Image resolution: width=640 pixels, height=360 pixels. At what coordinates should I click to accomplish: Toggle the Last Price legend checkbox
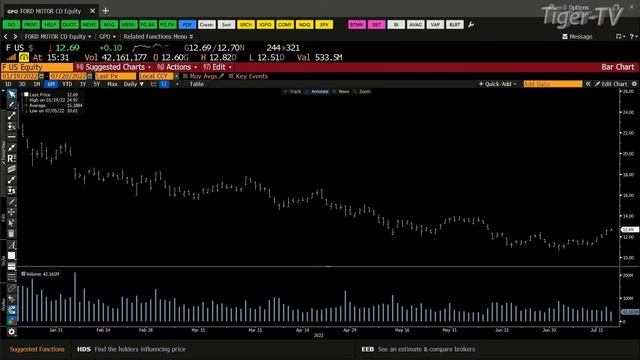pos(26,95)
